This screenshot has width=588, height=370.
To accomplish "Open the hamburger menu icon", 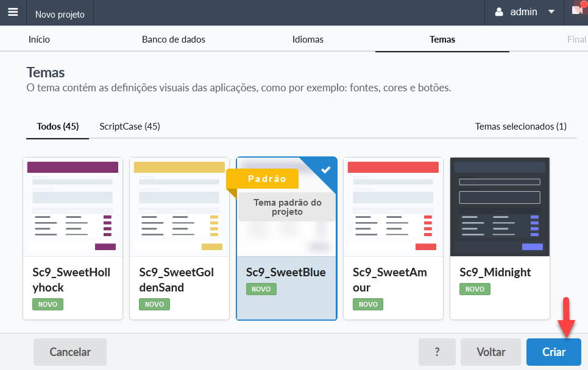I will (13, 12).
